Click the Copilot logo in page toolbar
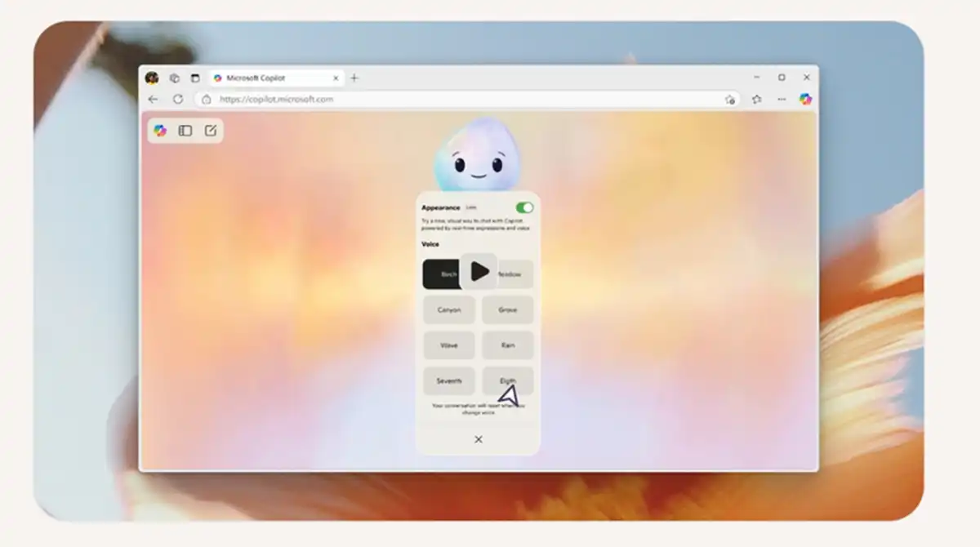Viewport: 980px width, 547px height. point(160,131)
